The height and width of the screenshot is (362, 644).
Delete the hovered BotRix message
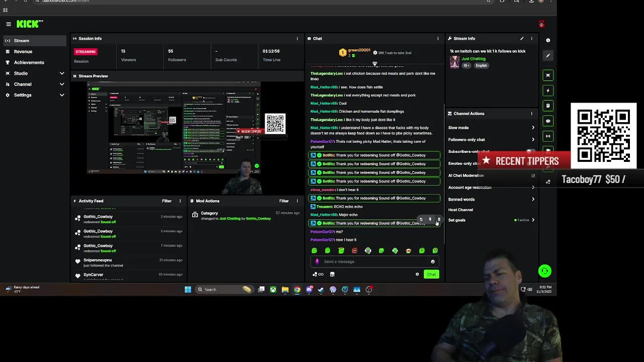pyautogui.click(x=439, y=220)
